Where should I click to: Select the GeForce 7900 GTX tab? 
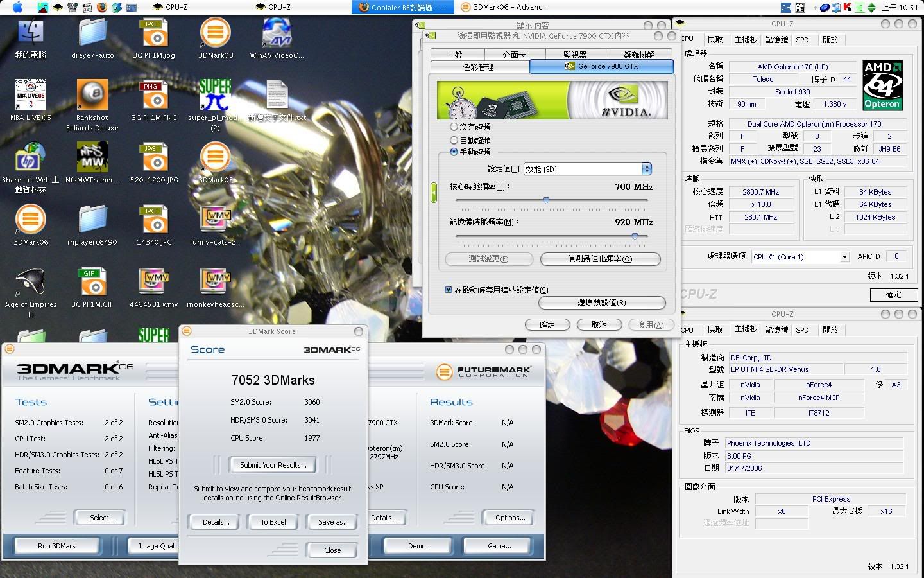[x=601, y=66]
